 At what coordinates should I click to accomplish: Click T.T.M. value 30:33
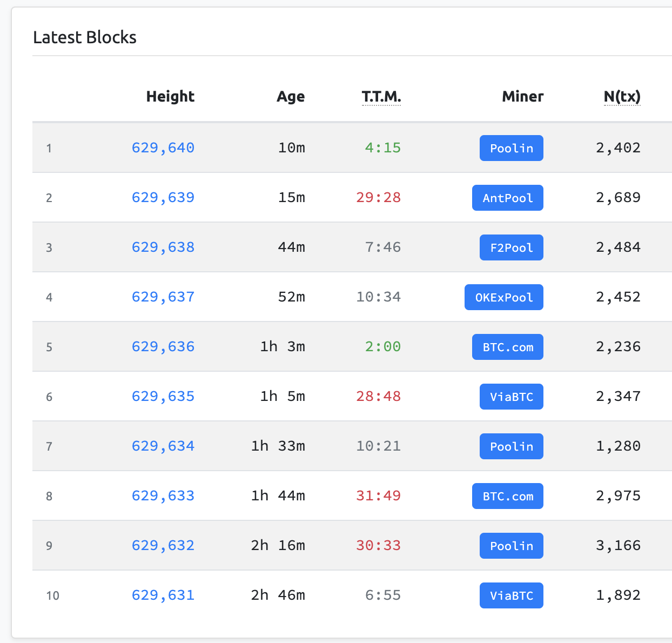[379, 545]
